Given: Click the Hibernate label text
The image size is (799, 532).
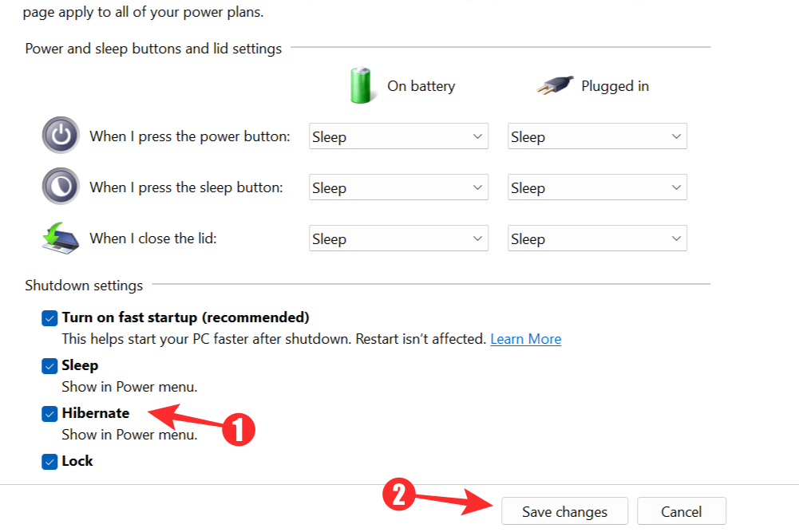Looking at the screenshot, I should 95,413.
